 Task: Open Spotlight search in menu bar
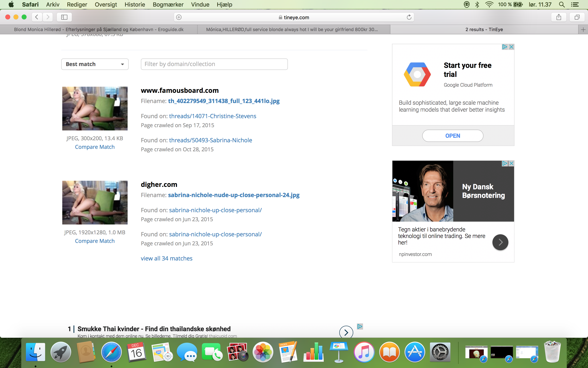click(562, 5)
